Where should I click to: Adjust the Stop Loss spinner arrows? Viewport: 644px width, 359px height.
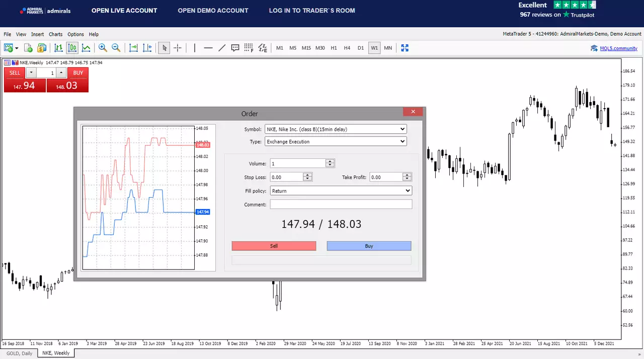pos(307,177)
